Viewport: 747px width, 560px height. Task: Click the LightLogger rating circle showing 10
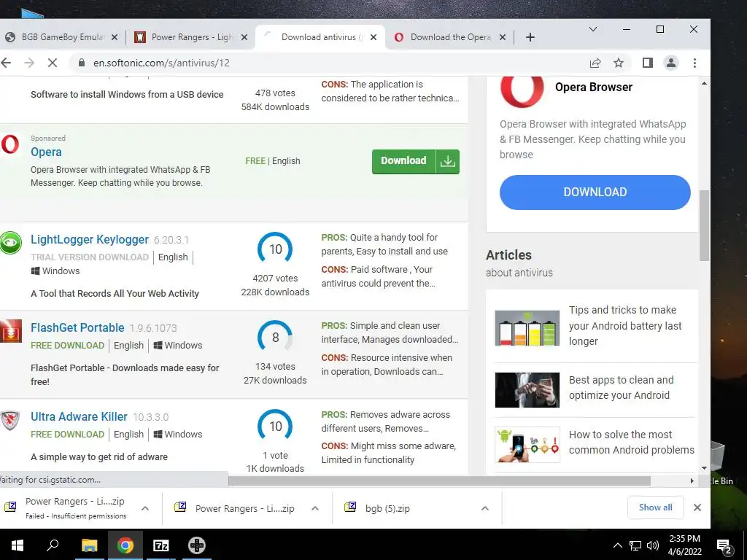[x=275, y=249]
